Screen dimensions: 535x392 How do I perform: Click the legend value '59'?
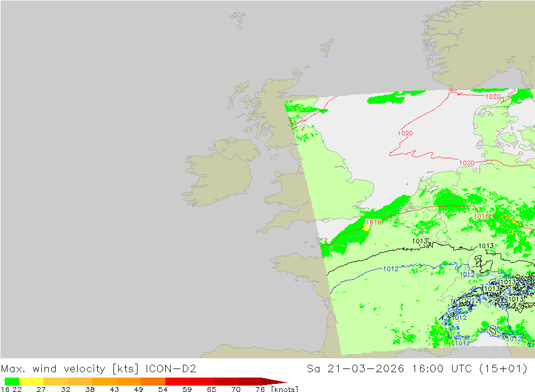click(x=187, y=389)
